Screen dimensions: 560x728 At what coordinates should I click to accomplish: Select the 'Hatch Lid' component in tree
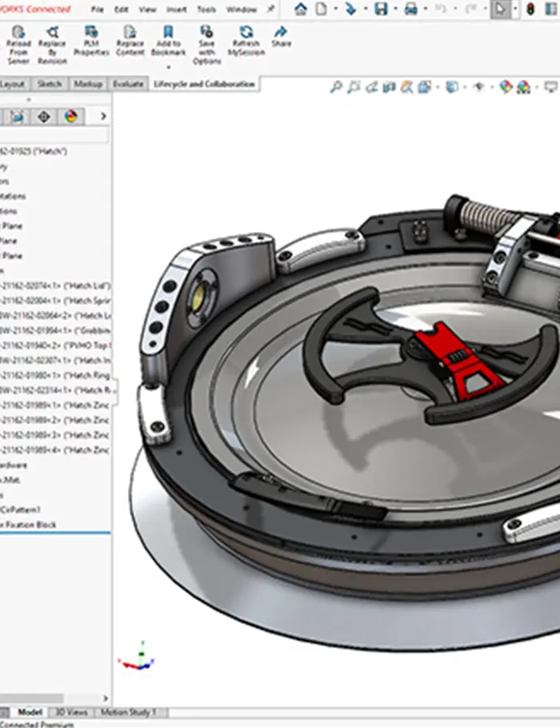(x=55, y=286)
